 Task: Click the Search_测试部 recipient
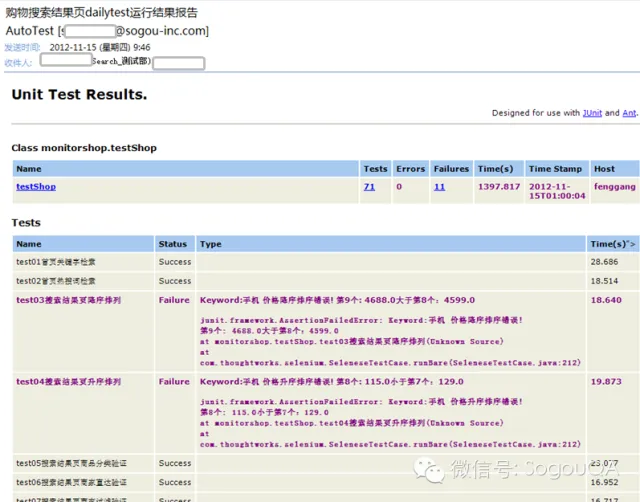[x=121, y=61]
